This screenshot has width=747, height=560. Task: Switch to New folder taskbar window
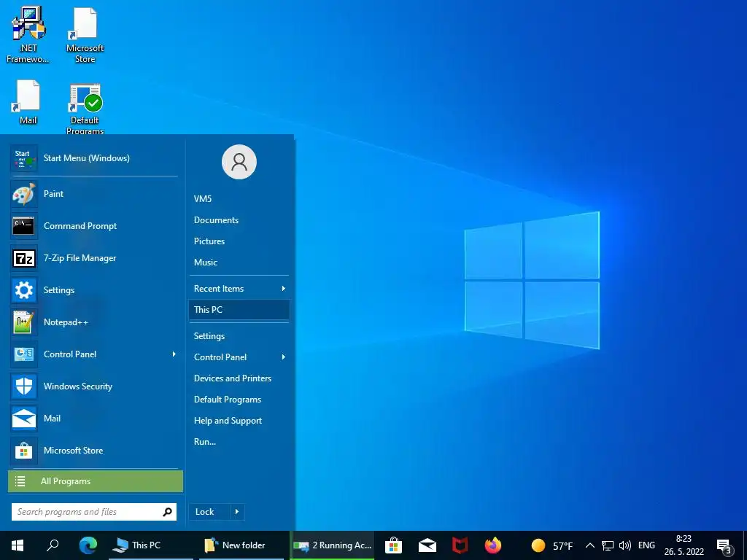click(x=241, y=545)
